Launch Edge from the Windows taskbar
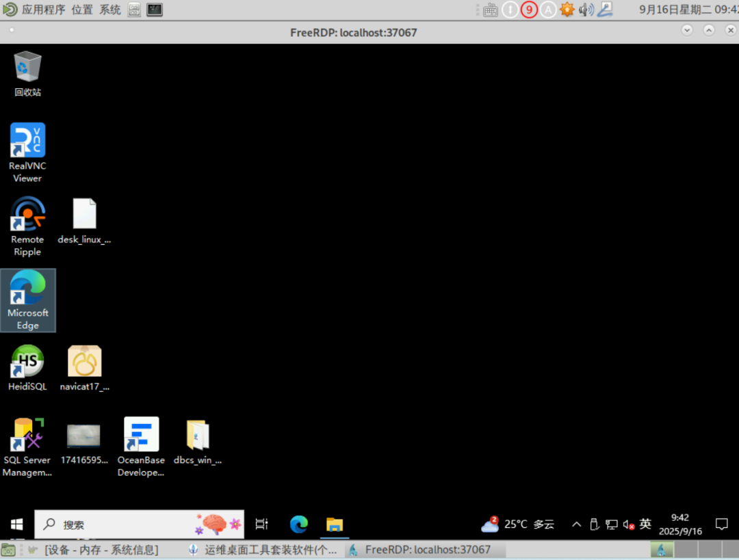Screen dimensions: 739x560 pos(298,524)
